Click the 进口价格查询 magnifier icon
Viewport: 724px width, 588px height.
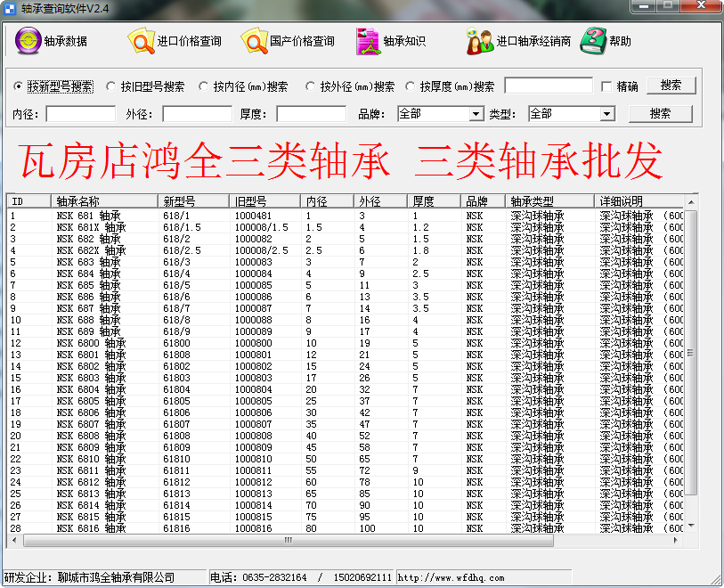141,41
